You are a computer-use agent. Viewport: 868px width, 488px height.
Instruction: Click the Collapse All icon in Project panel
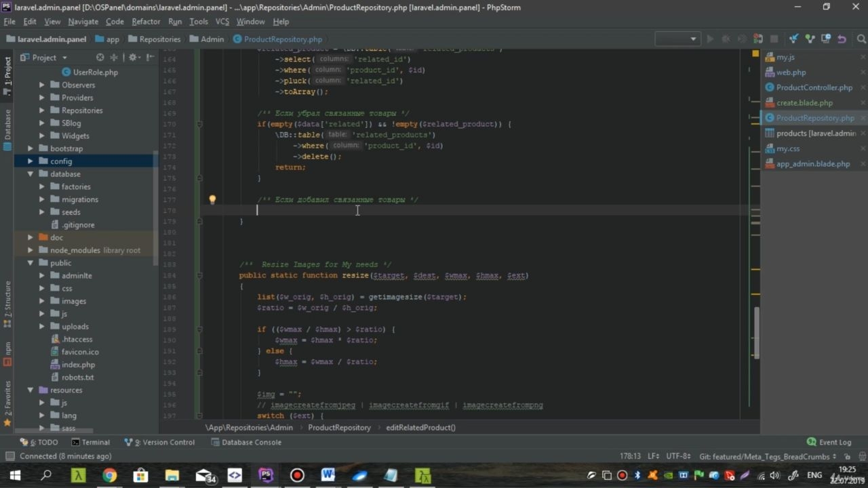[114, 58]
